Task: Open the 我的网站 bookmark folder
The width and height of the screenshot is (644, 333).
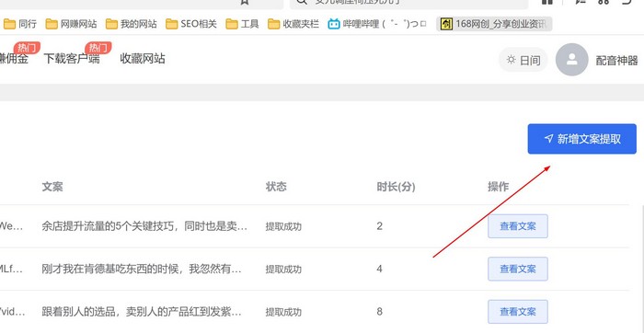Action: pos(131,24)
